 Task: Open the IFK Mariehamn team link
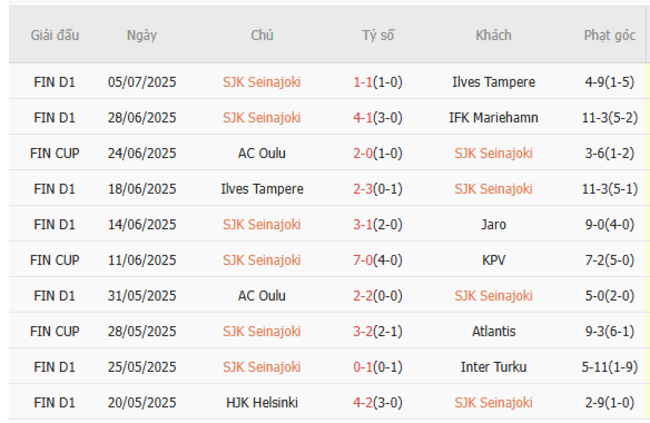point(493,117)
